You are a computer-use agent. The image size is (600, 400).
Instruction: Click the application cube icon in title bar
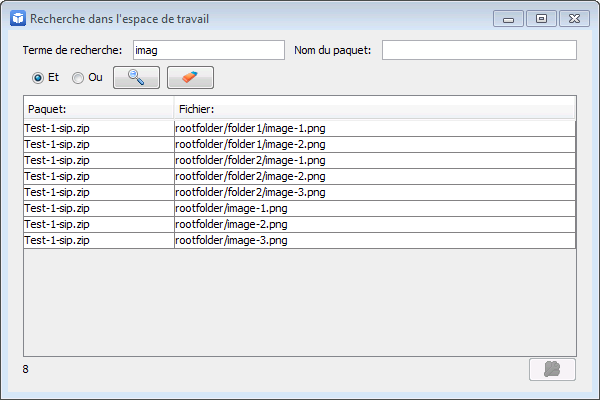coord(18,18)
